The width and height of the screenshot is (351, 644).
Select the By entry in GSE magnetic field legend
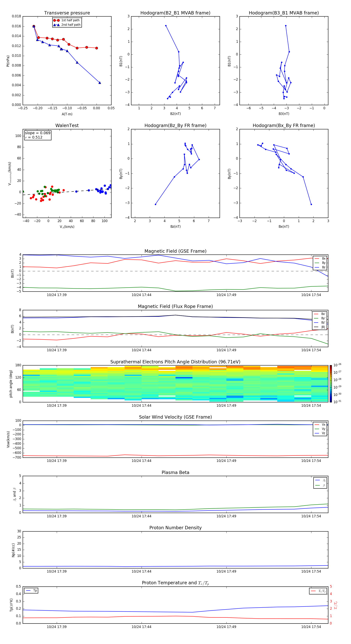click(x=320, y=263)
